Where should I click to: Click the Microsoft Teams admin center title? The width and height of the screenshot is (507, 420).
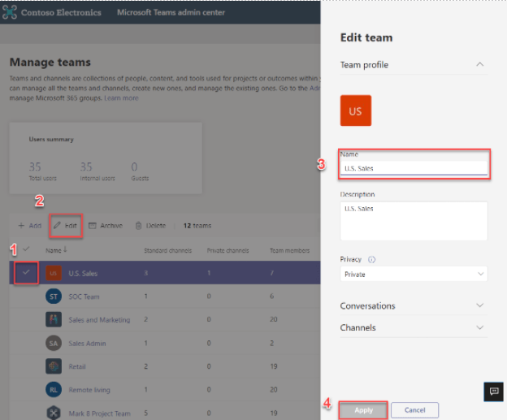tap(171, 12)
